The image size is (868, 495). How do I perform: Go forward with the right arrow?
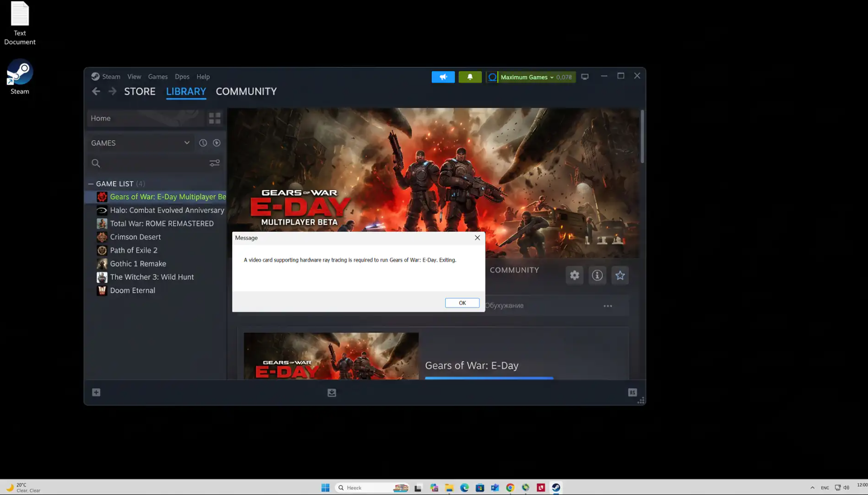point(113,92)
